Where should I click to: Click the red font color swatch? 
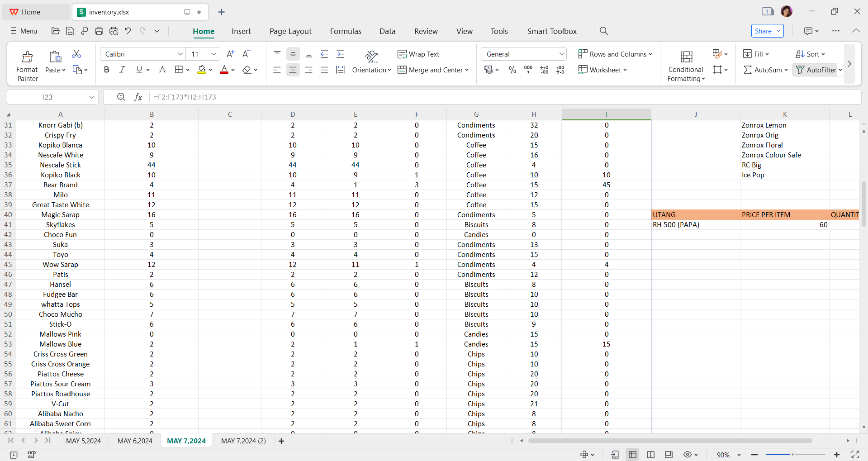tap(224, 70)
